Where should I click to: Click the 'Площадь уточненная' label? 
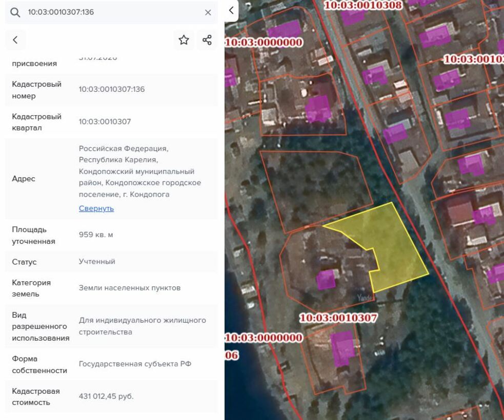[x=33, y=236]
